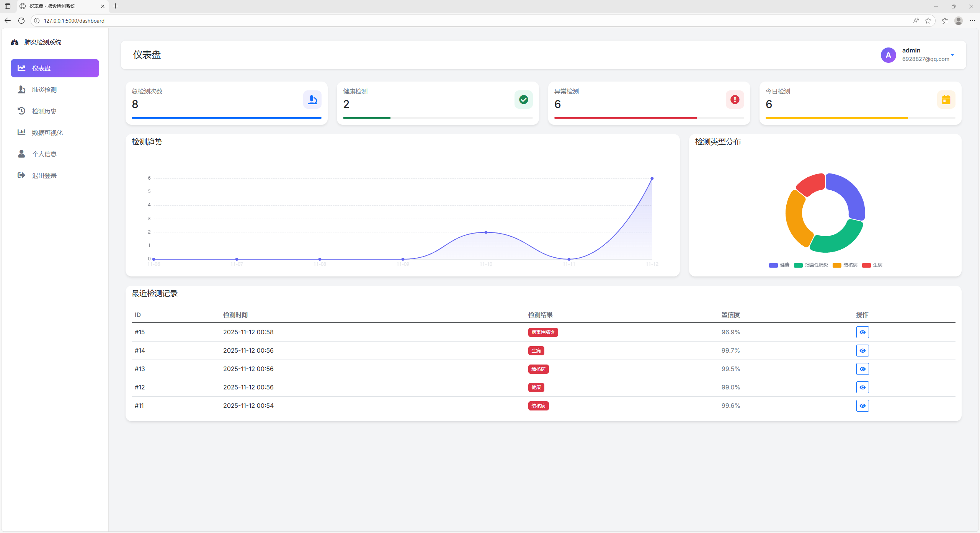This screenshot has height=533, width=980.
Task: Click the green checkmark icon on healthy card
Action: pos(523,100)
